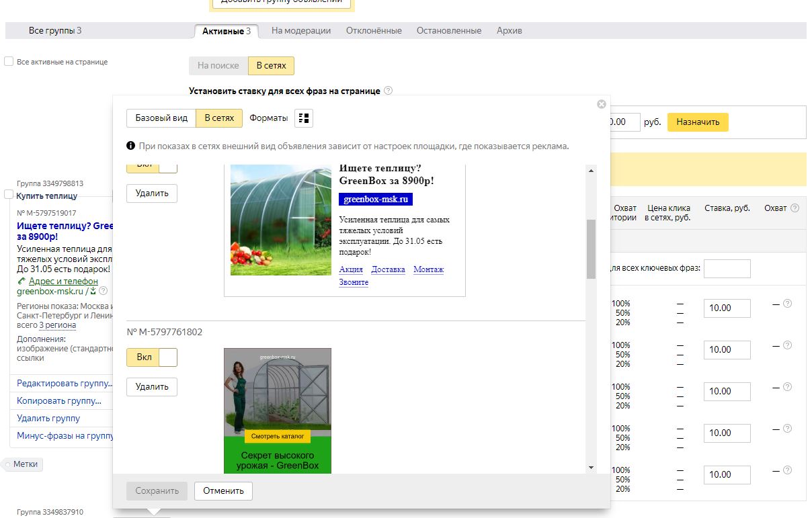The width and height of the screenshot is (812, 518).
Task: Click 'Смотреть каталог' button on the banner
Action: tap(278, 437)
